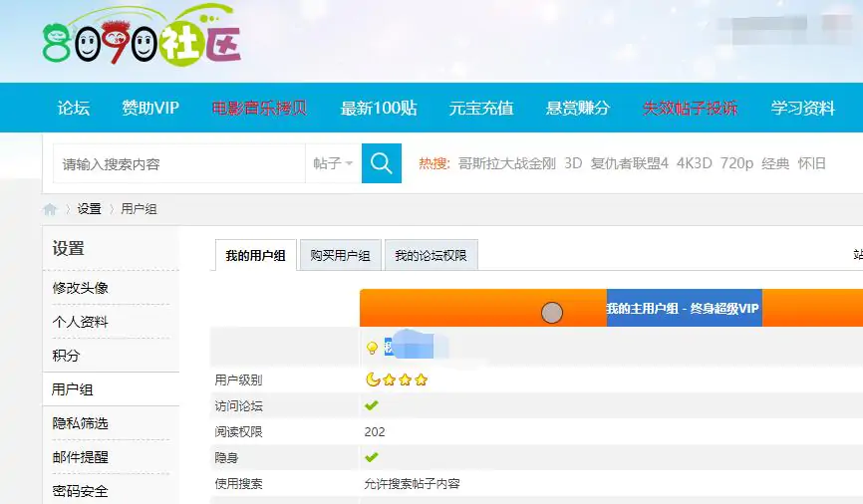Open 电影音乐拷贝 navigation item

[259, 108]
